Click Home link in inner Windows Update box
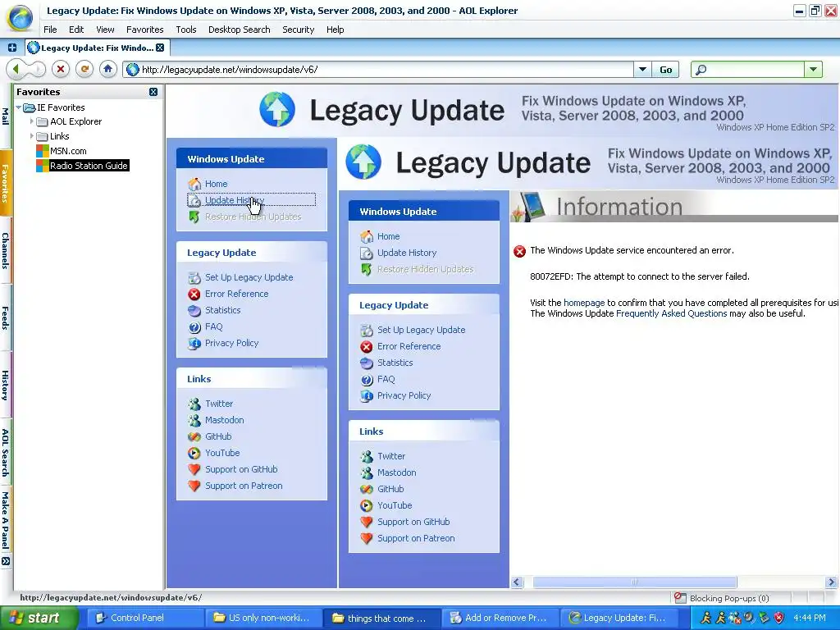Viewport: 840px width, 630px height. tap(388, 236)
